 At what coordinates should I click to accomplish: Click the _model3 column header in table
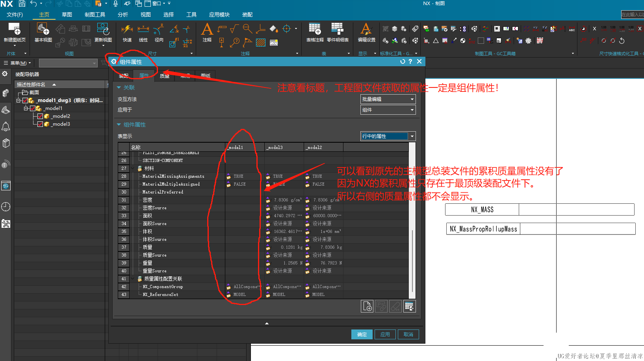284,147
